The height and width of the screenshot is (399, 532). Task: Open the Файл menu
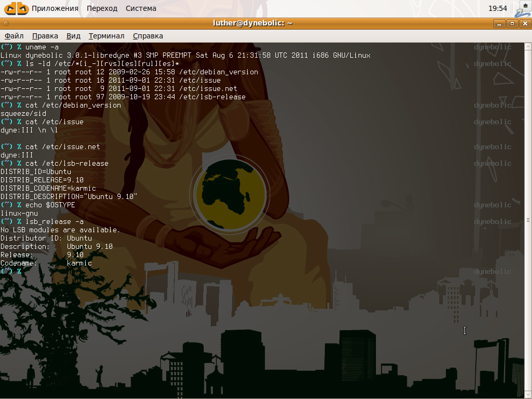(x=14, y=36)
